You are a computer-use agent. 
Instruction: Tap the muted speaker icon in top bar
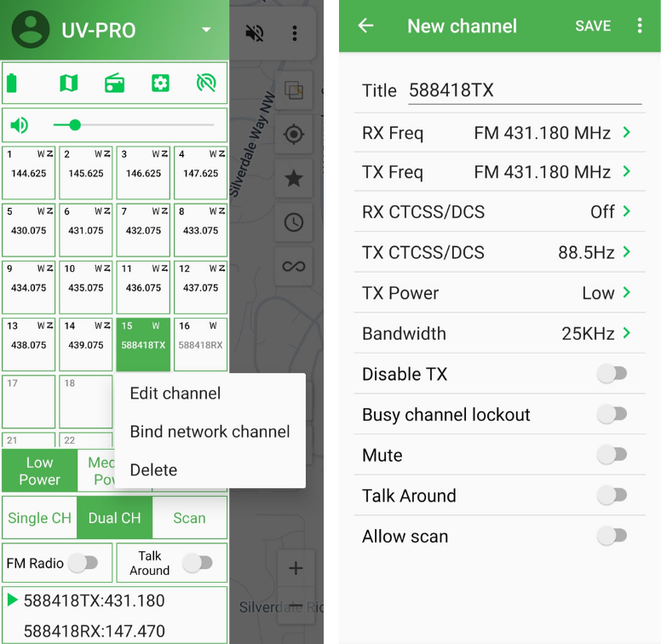(254, 33)
